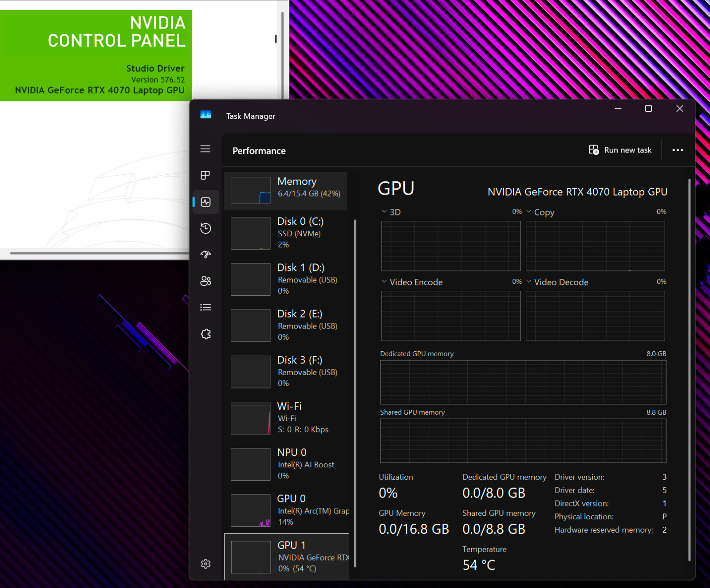Open the Details list icon
Screen dimensions: 710x588
coord(205,307)
